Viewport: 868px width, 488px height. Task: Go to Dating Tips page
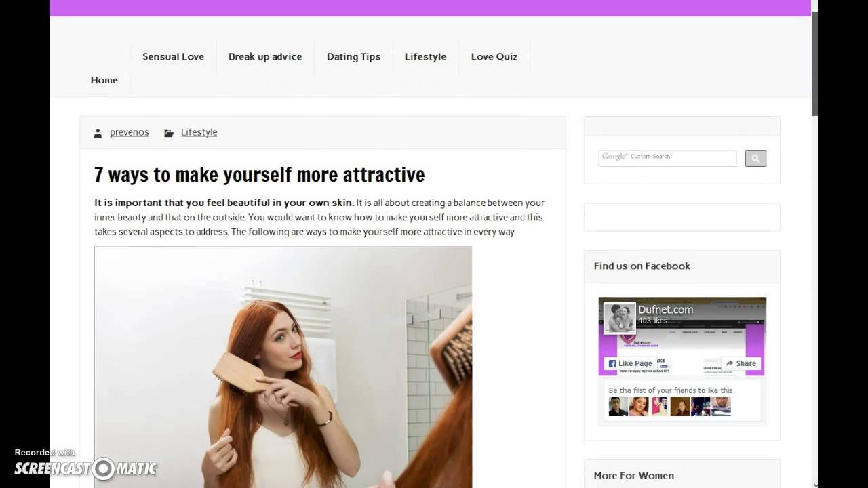[353, 56]
